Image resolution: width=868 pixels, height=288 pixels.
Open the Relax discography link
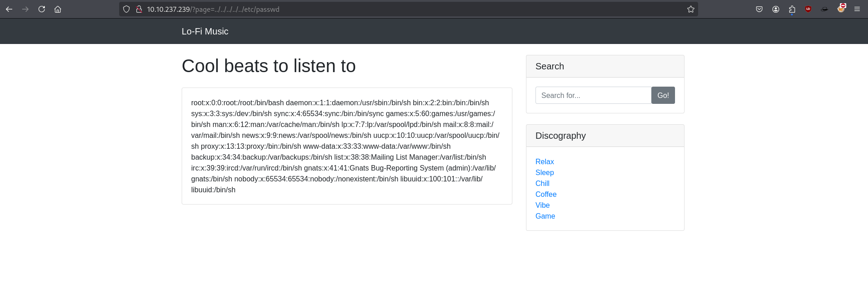[545, 161]
